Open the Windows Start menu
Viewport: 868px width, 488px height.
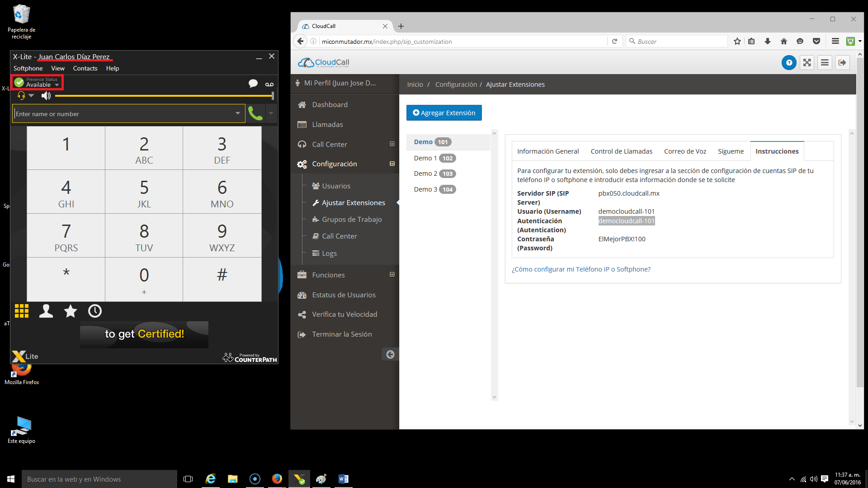click(11, 479)
